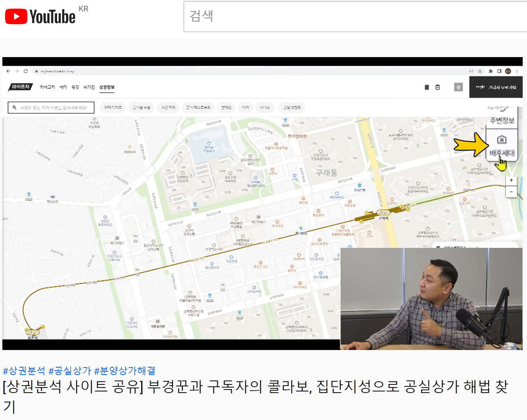Click the bookmark star icon in the address bar
This screenshot has height=420, width=527.
[x=480, y=71]
